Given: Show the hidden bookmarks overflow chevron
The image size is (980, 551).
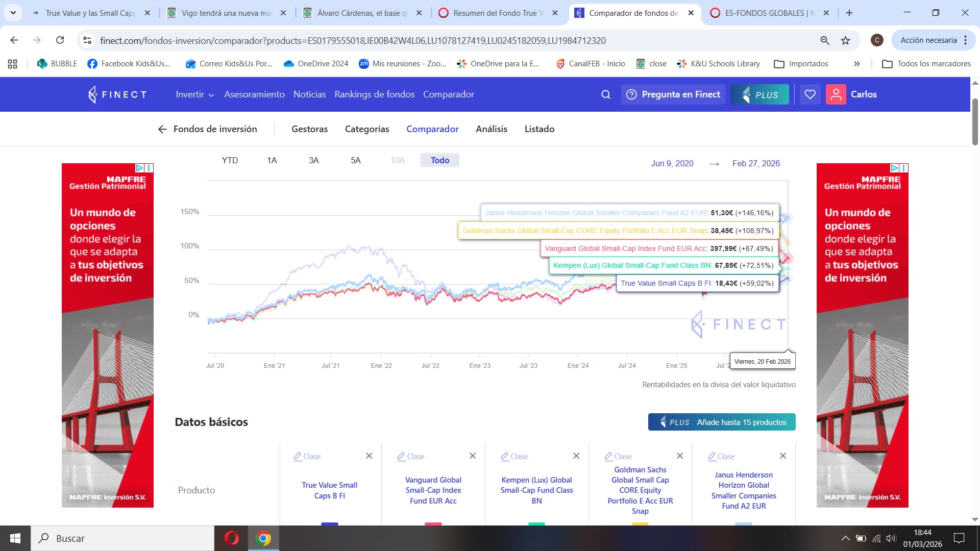Looking at the screenshot, I should pos(856,64).
